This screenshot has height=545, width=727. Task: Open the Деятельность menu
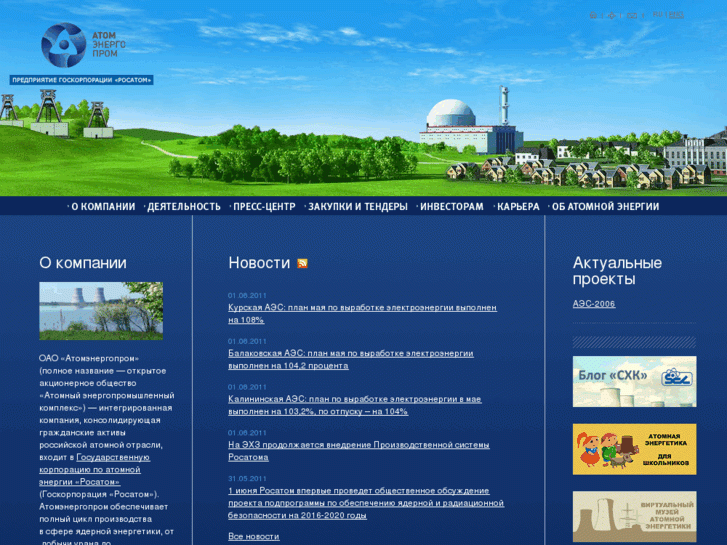click(x=184, y=206)
